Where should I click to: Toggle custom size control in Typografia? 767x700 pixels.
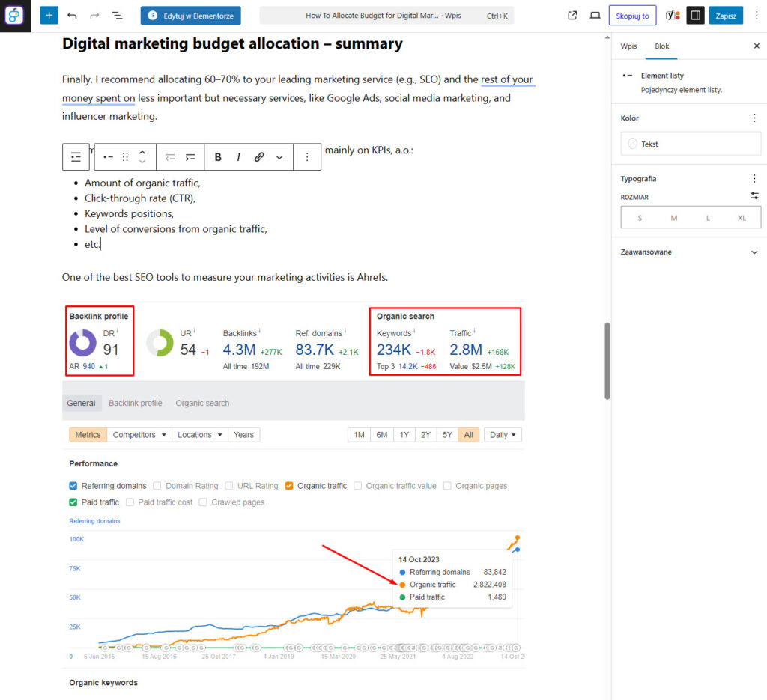click(x=754, y=196)
